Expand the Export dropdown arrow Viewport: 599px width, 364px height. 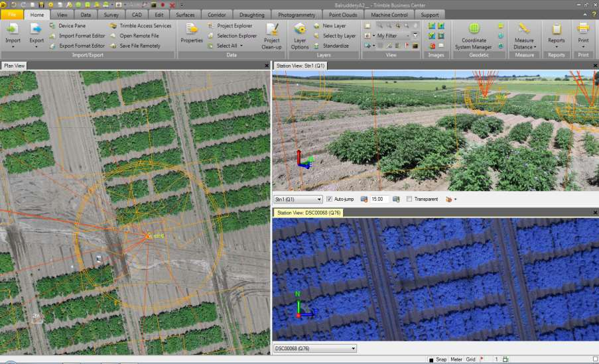pyautogui.click(x=36, y=46)
